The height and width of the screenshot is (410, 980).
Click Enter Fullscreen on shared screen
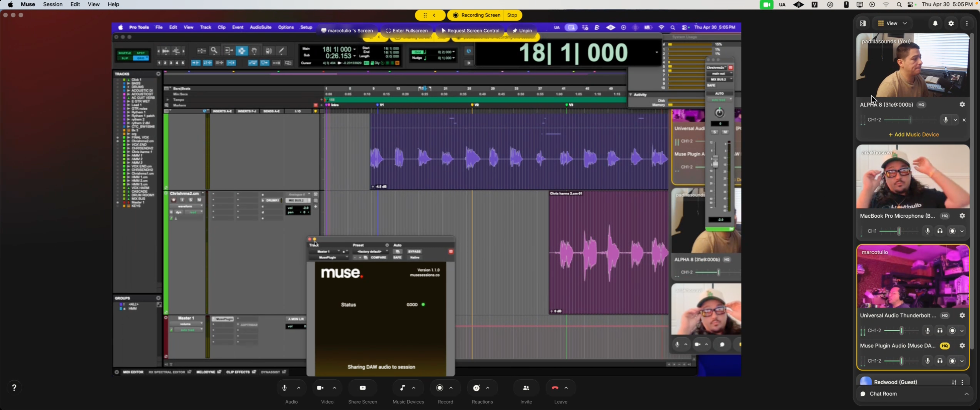point(407,31)
